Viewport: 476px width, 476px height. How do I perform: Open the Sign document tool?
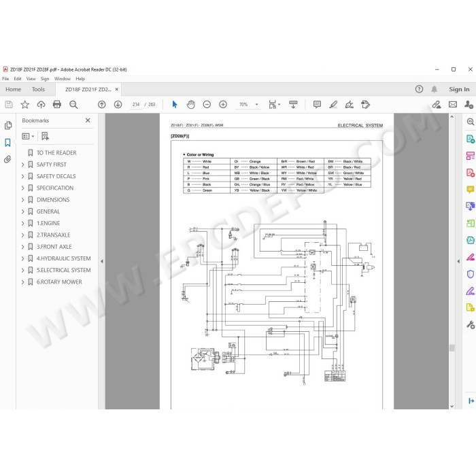[x=349, y=105]
